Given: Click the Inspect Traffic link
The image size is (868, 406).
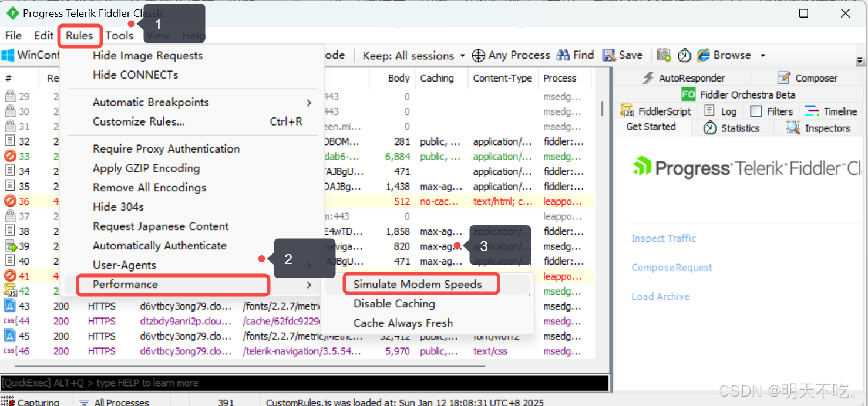Looking at the screenshot, I should click(x=664, y=238).
